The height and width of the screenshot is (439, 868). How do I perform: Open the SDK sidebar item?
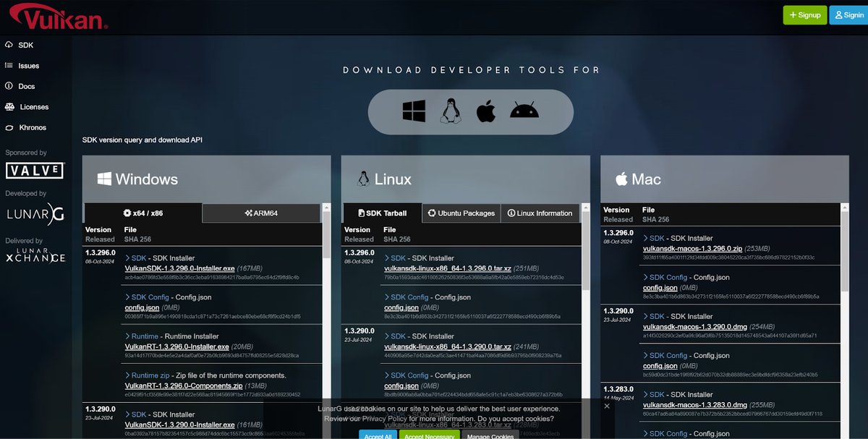(20, 45)
